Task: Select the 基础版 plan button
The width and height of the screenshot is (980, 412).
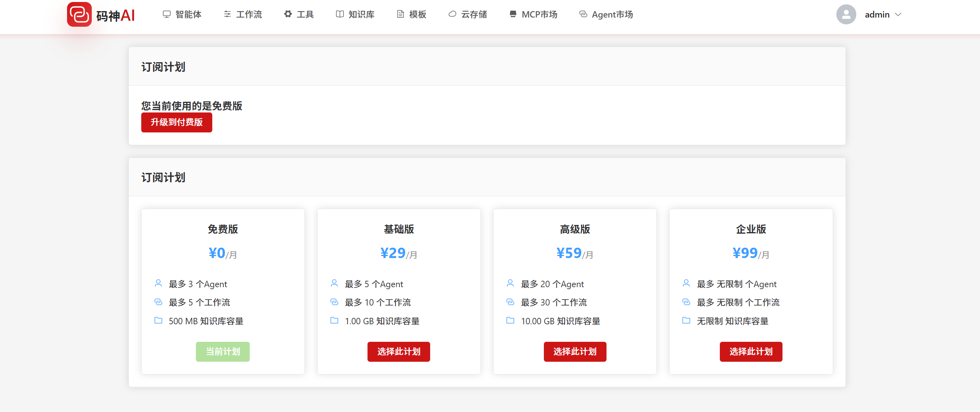Action: [399, 352]
